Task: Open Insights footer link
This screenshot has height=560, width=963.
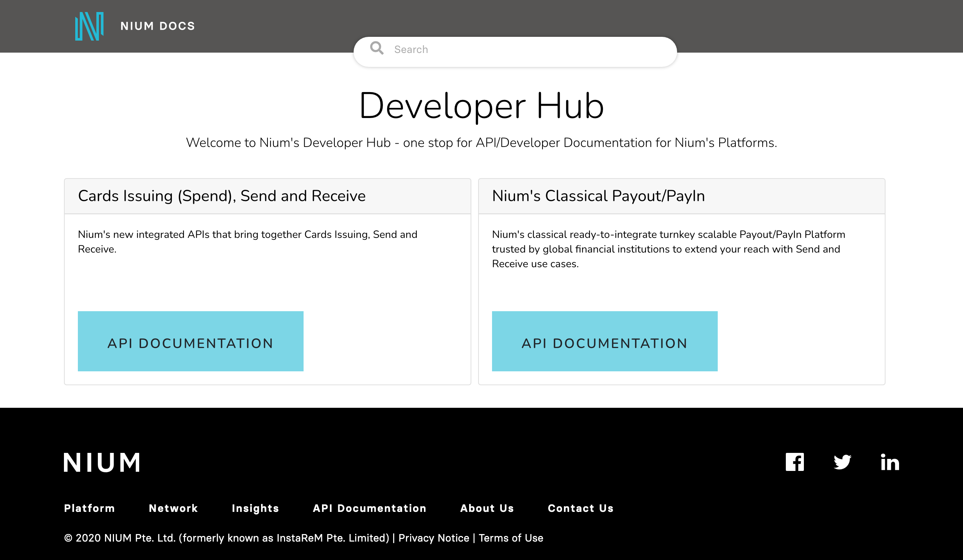Action: click(255, 509)
